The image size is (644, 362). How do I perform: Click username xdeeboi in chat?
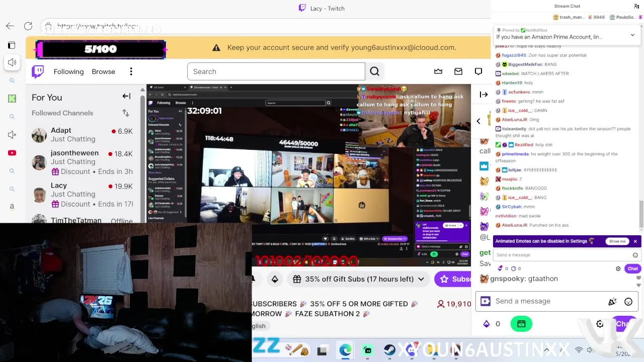click(510, 73)
